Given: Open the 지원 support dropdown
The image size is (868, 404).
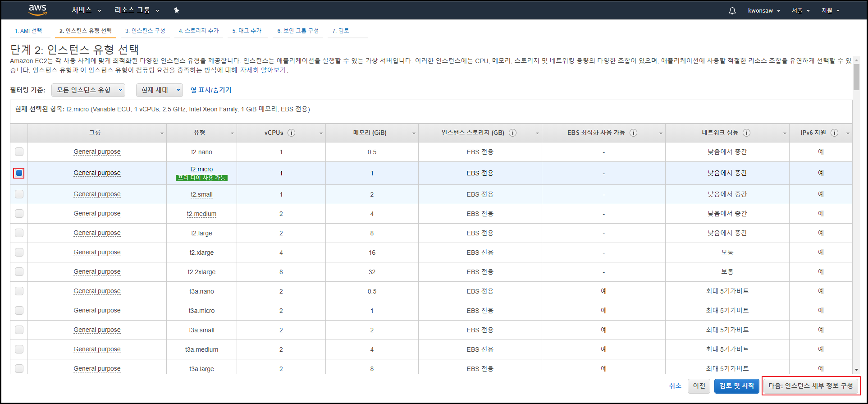Looking at the screenshot, I should tap(831, 10).
